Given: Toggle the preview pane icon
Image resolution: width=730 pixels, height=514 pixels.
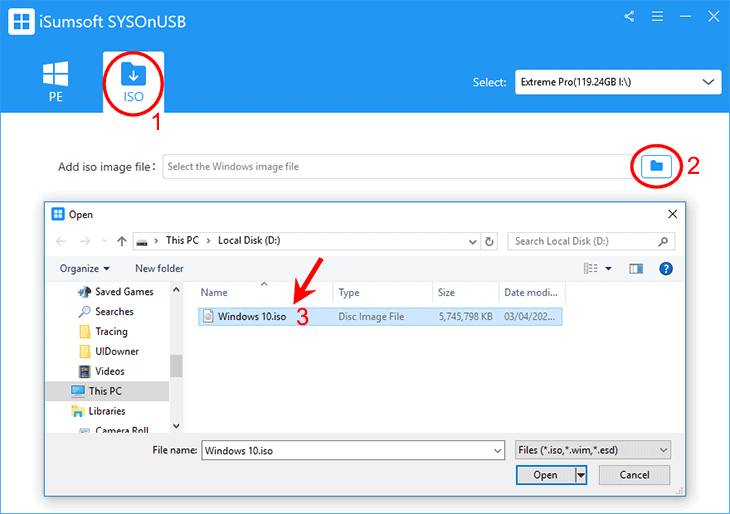Looking at the screenshot, I should [x=636, y=269].
